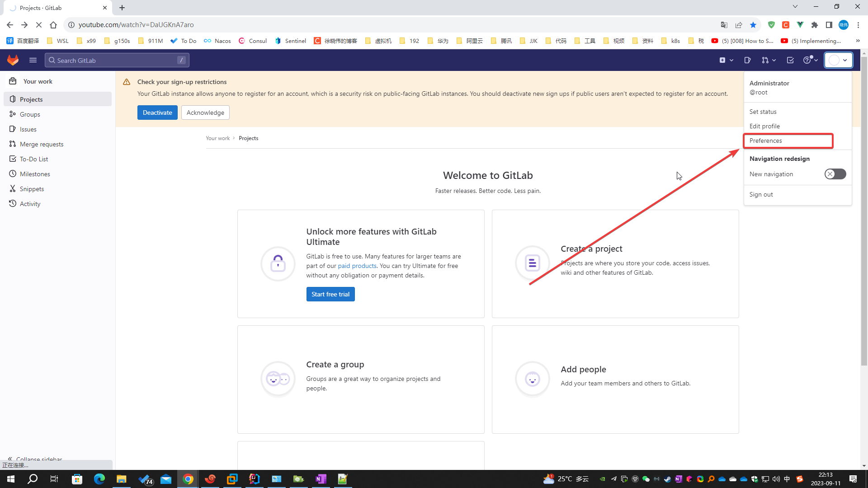
Task: Enable the New navigation toggle
Action: (x=835, y=174)
